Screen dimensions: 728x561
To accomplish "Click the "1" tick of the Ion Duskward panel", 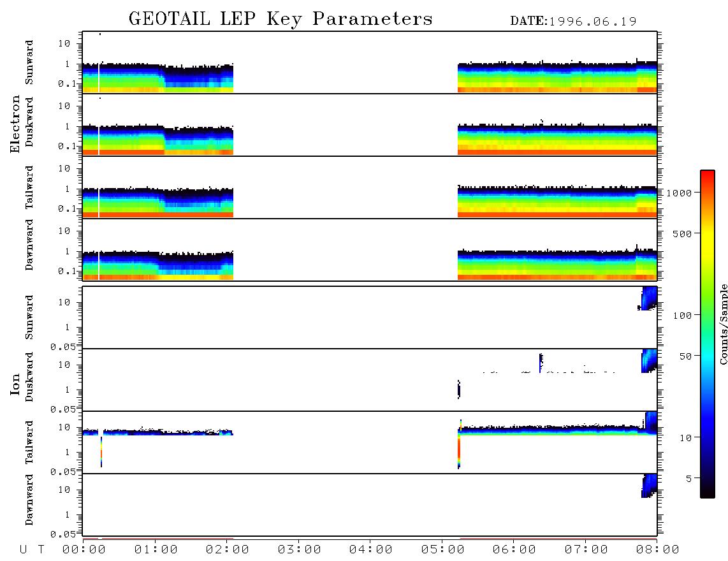I will (68, 390).
